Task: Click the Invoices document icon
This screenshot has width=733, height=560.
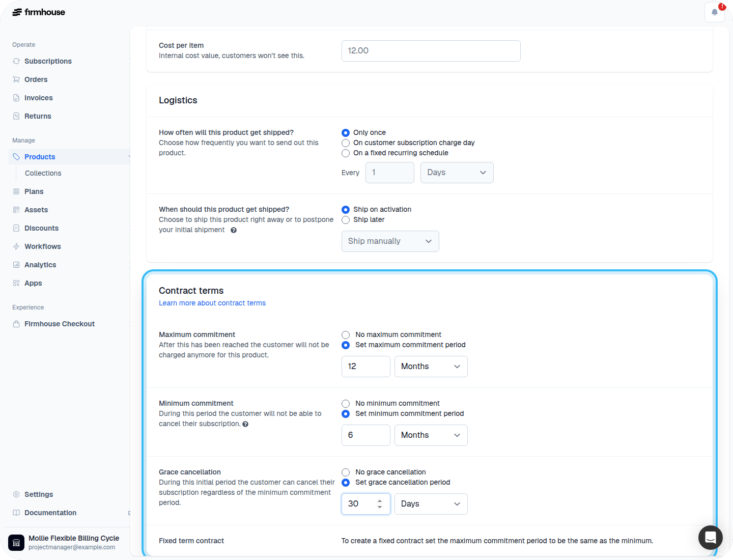Action: tap(16, 98)
